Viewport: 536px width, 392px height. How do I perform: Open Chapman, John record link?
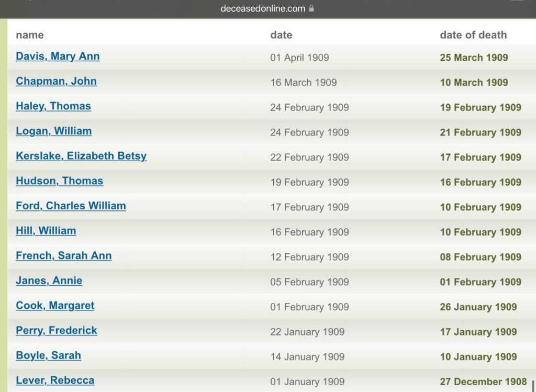point(56,82)
